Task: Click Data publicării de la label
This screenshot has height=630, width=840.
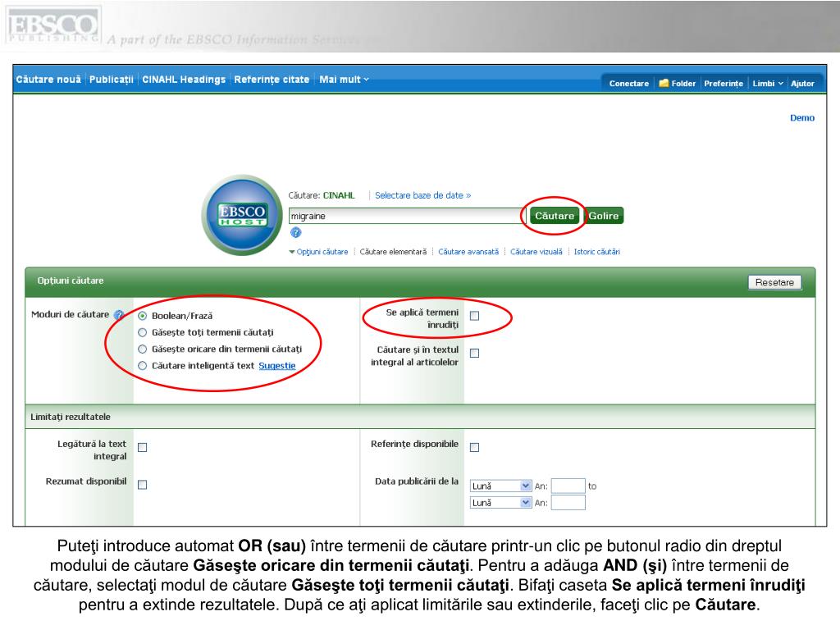Action: pyautogui.click(x=417, y=481)
